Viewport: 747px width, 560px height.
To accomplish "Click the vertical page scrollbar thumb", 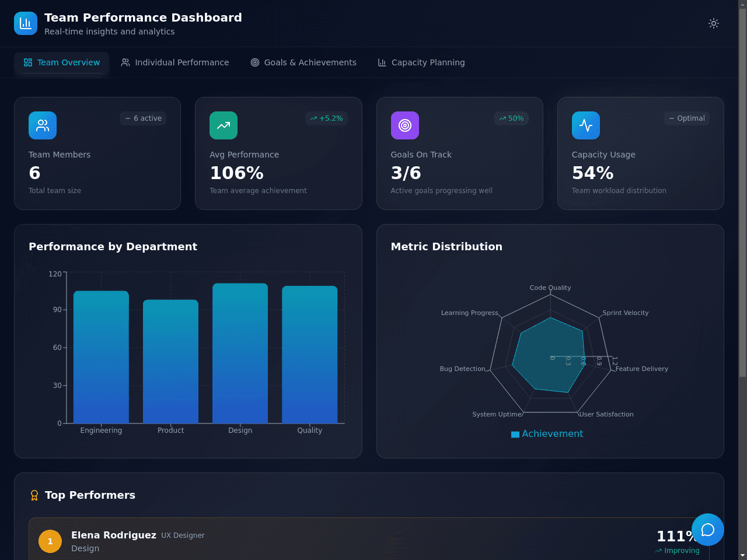I will tap(742, 192).
